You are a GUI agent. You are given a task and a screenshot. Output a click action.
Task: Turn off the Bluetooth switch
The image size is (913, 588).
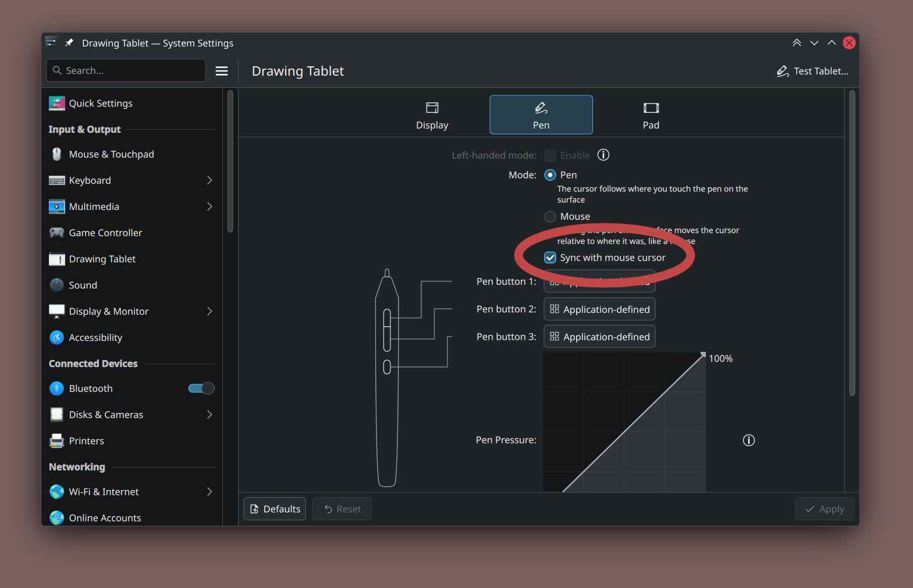(201, 389)
